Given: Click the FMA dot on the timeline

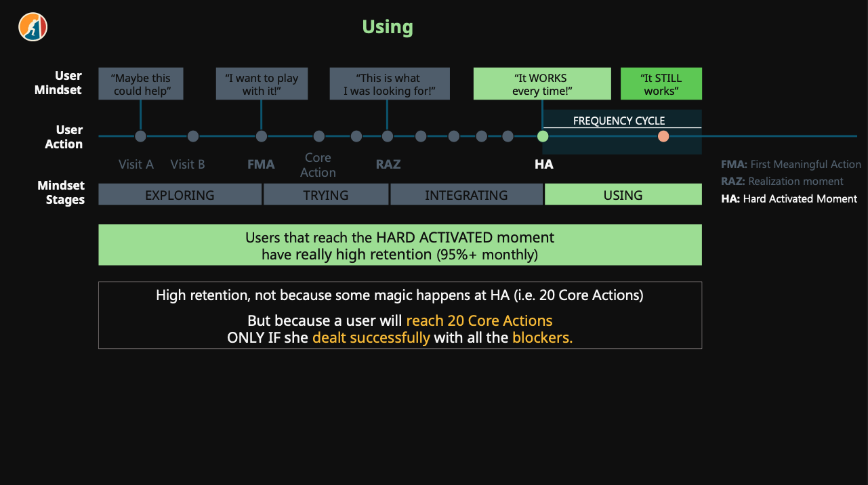Looking at the screenshot, I should coord(262,136).
